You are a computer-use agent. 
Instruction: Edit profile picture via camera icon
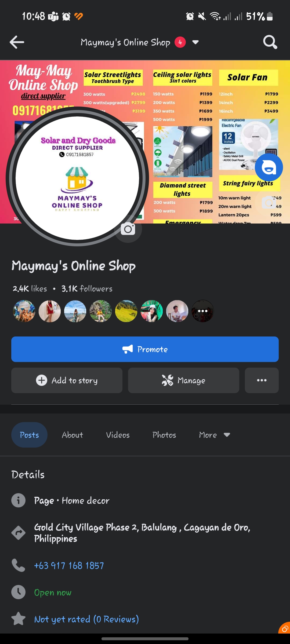pyautogui.click(x=128, y=229)
